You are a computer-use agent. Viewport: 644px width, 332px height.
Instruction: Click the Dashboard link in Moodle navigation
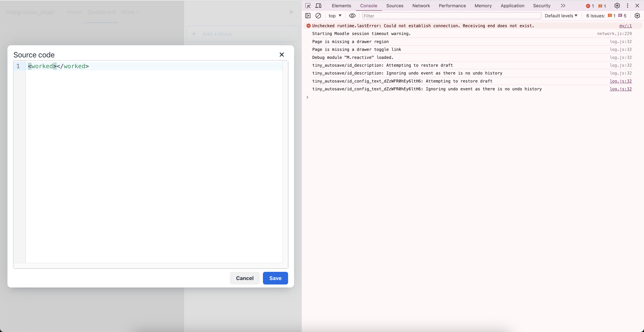pos(101,12)
